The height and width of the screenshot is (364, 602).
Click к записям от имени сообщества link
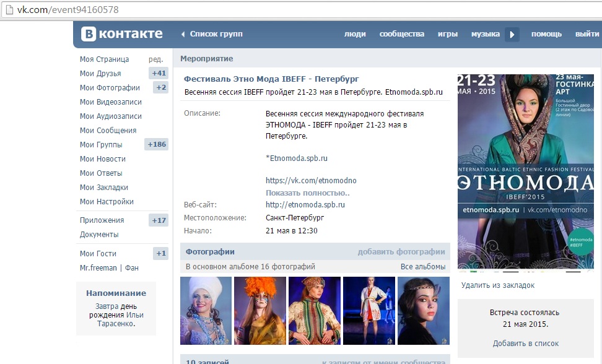(x=383, y=362)
